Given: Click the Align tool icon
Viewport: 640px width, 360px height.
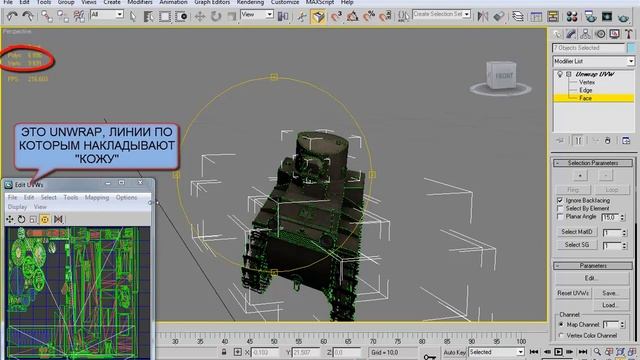Looking at the screenshot, I should pos(499,16).
